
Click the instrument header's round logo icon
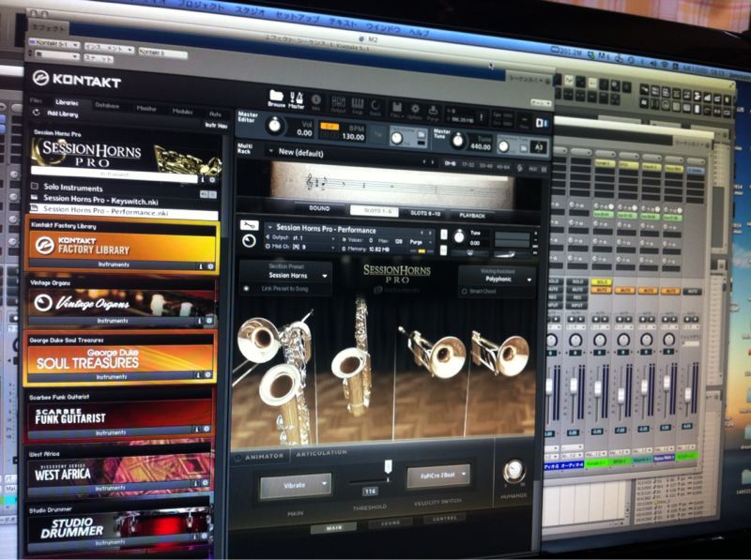(x=249, y=241)
